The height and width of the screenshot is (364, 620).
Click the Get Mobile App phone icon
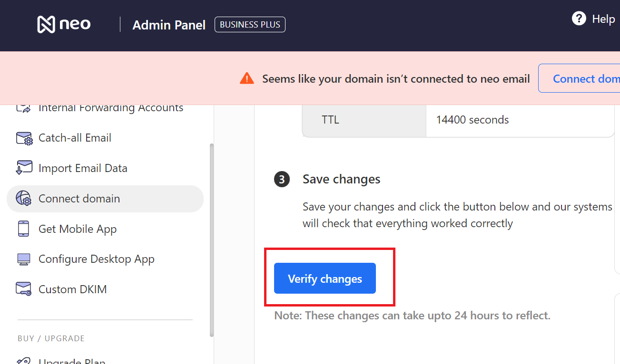pyautogui.click(x=24, y=229)
